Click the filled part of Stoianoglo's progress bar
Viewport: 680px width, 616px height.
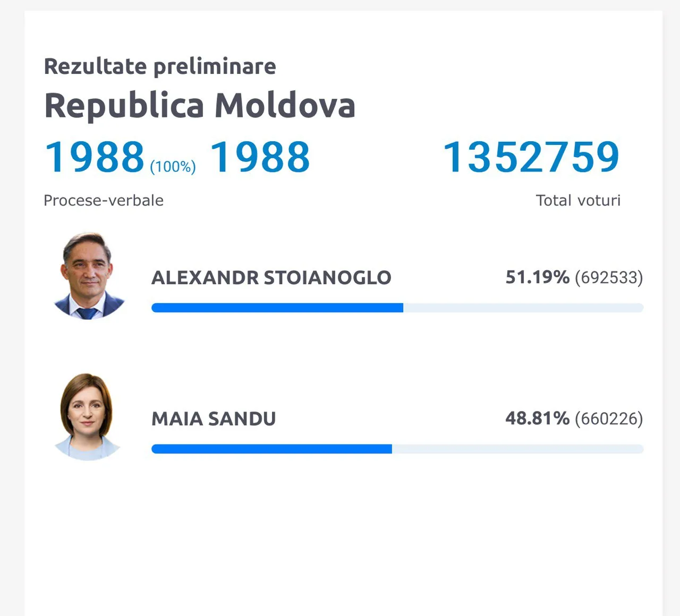277,307
